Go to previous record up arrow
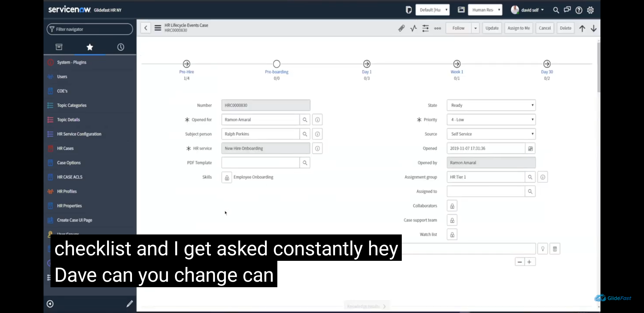This screenshot has width=644, height=313. (x=582, y=28)
